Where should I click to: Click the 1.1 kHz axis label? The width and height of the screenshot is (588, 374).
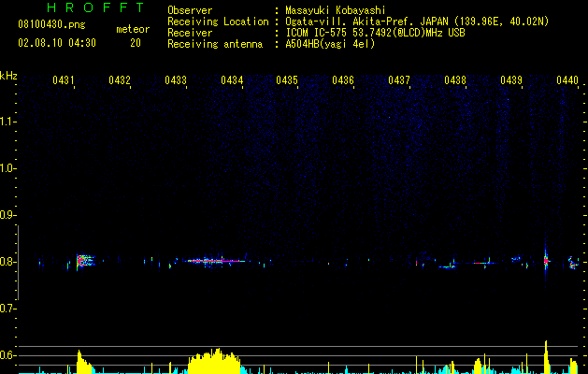coord(7,122)
